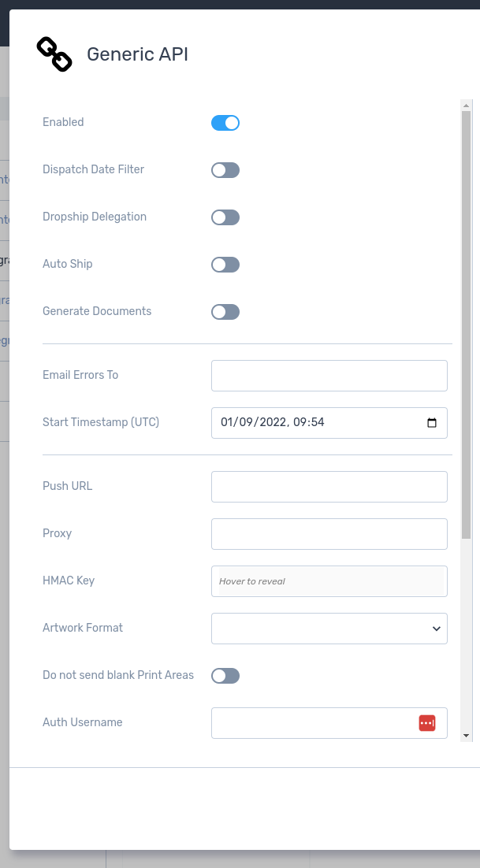Click the Generic API heading text
Viewport: 480px width, 868px height.
[137, 54]
